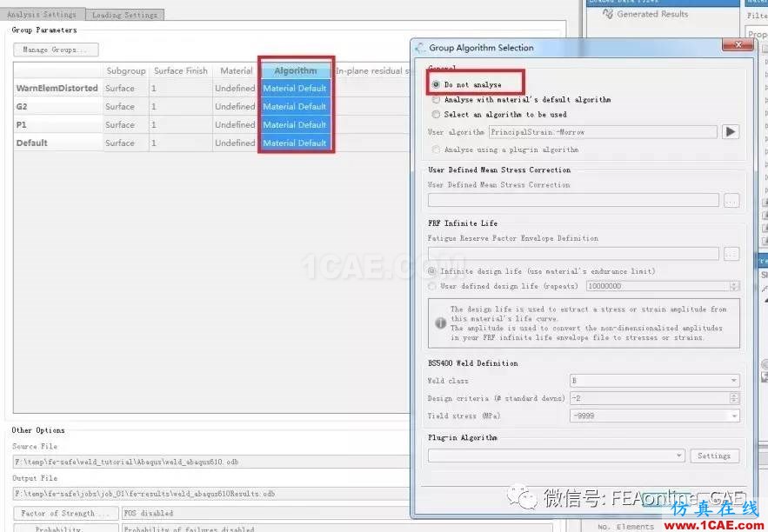
Task: Click Material Default in G2 row
Action: click(295, 106)
